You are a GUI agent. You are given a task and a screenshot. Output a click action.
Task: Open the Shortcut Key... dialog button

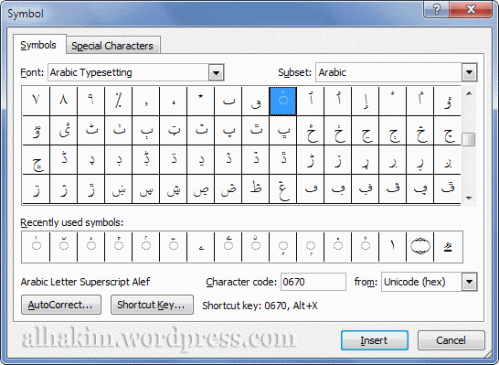(x=152, y=305)
